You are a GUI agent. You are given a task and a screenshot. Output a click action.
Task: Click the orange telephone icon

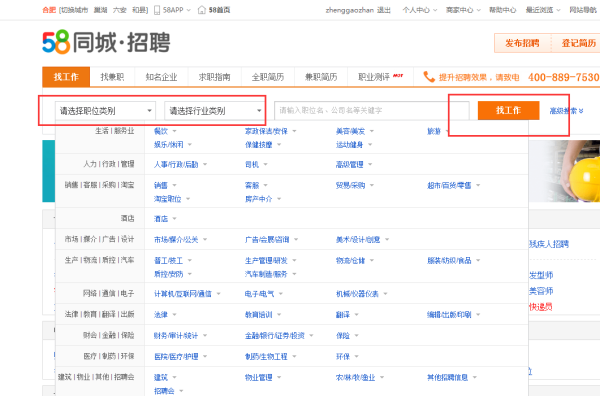[429, 77]
